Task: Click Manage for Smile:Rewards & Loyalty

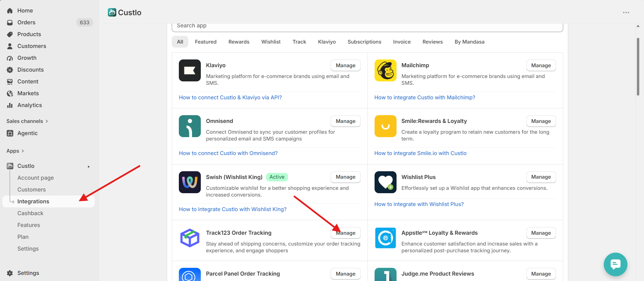Action: (541, 121)
